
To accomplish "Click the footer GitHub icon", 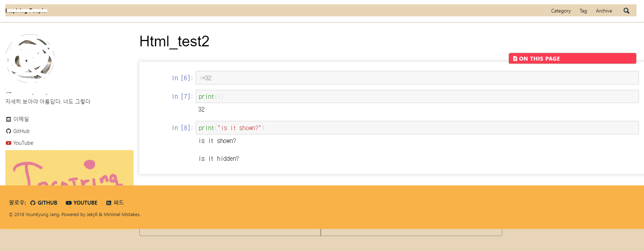I will click(x=33, y=203).
